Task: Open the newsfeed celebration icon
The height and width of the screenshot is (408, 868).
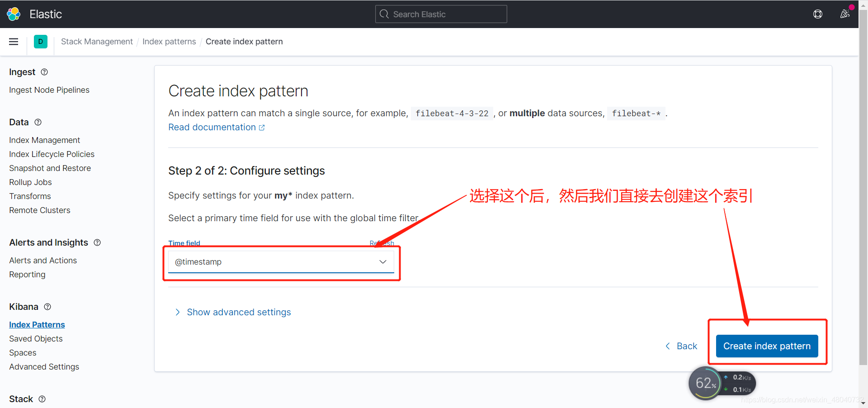Action: [x=845, y=14]
